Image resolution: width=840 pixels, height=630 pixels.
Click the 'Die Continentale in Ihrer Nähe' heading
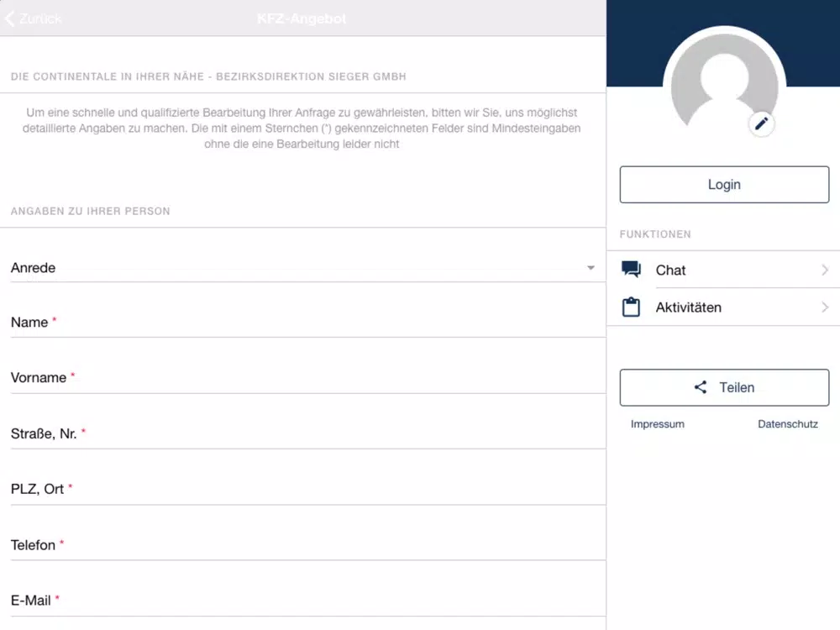click(208, 76)
